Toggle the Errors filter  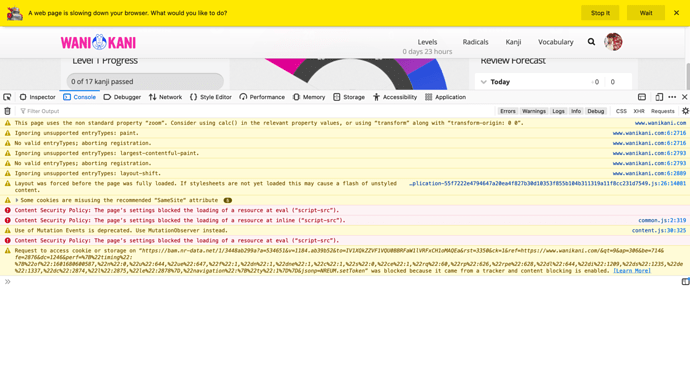point(507,111)
